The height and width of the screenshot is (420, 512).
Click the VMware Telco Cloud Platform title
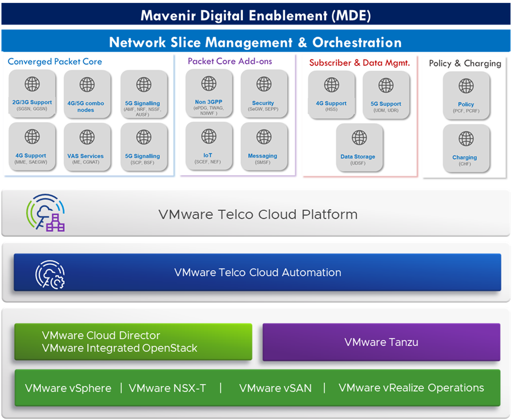[258, 215]
